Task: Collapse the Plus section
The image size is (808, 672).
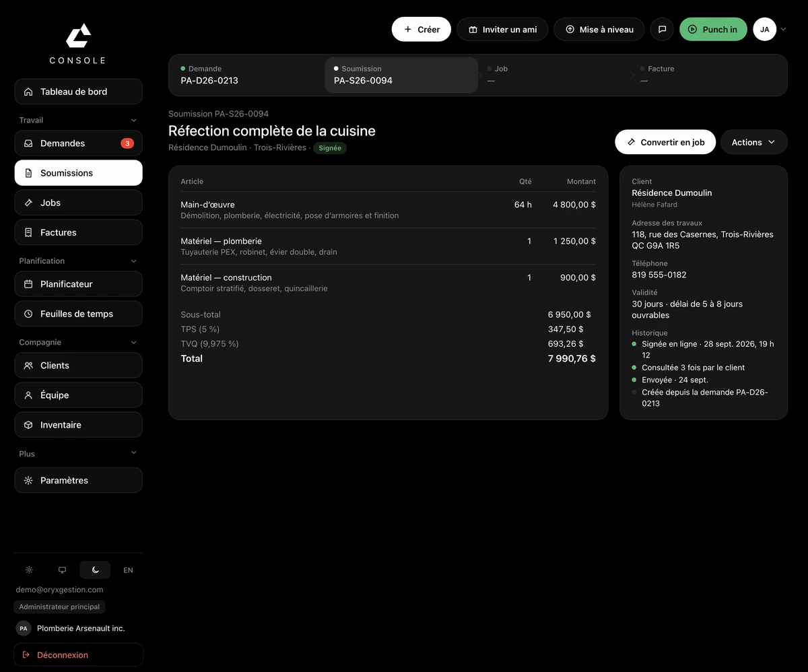Action: coord(133,454)
